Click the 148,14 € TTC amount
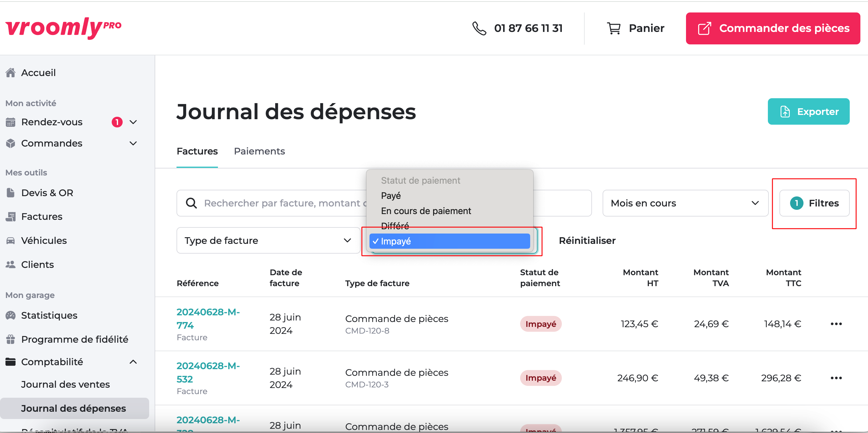 tap(782, 324)
